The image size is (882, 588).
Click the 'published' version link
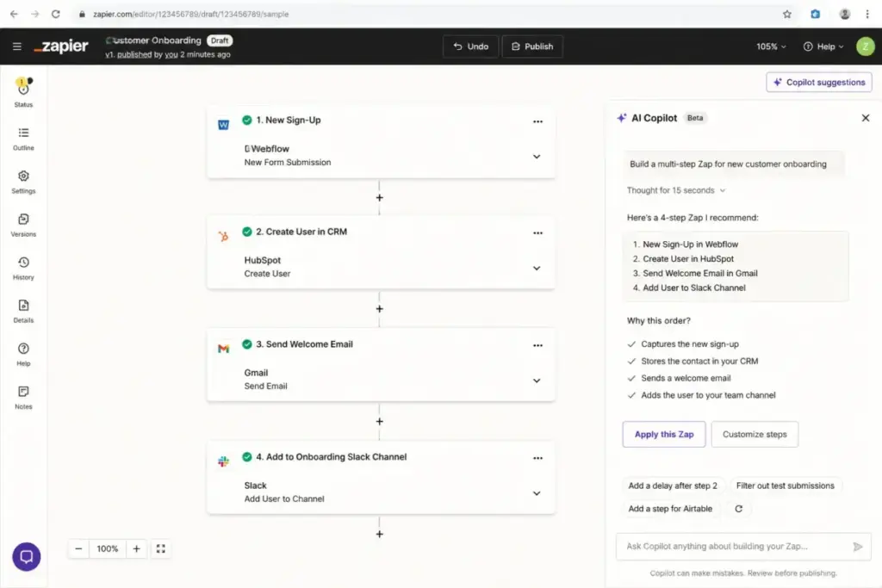134,54
